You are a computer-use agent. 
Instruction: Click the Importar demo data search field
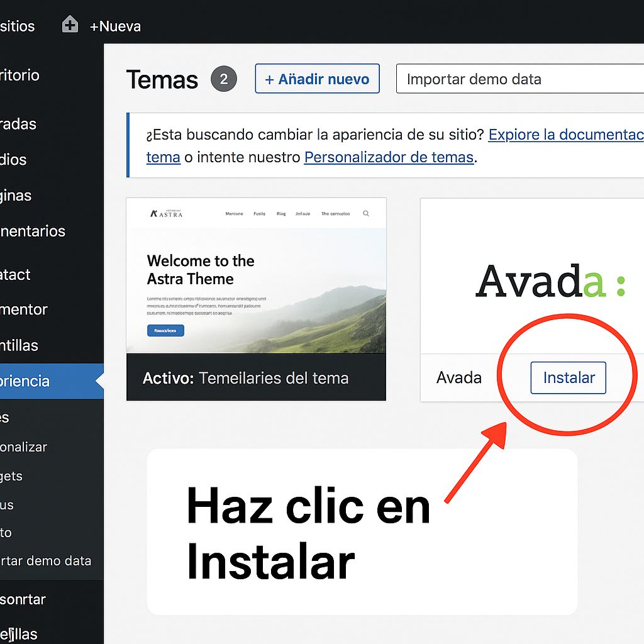[522, 79]
